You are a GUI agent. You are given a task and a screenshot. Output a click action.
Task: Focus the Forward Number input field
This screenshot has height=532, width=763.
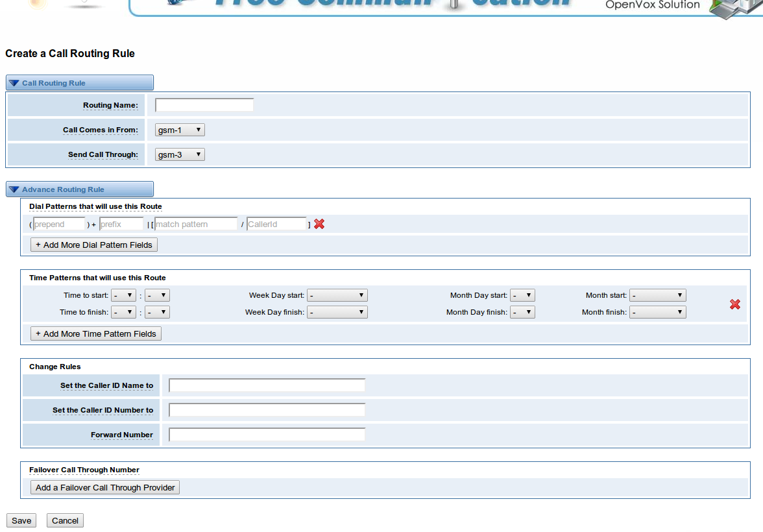[x=267, y=435]
